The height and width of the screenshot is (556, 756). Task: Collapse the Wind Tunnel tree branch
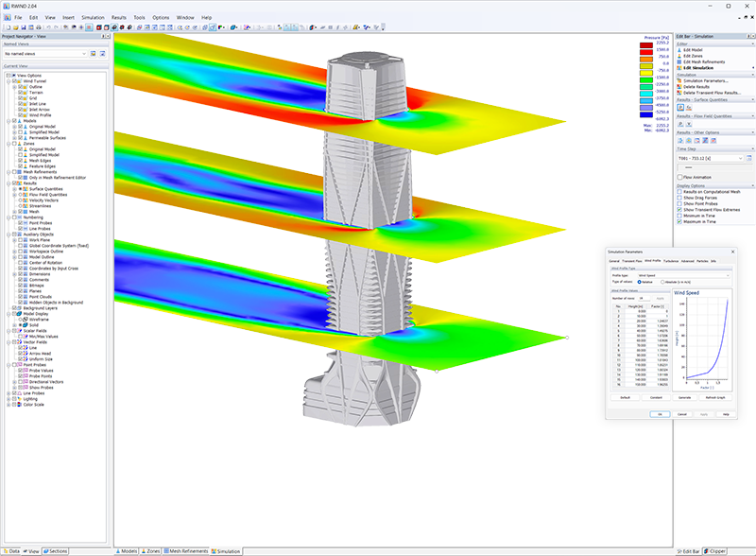(9, 79)
